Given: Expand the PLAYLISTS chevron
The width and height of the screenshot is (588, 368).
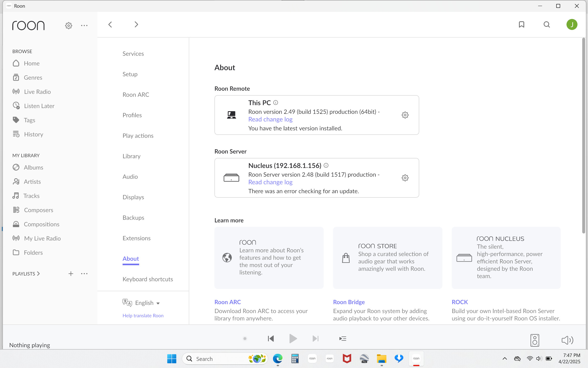Looking at the screenshot, I should pyautogui.click(x=39, y=274).
